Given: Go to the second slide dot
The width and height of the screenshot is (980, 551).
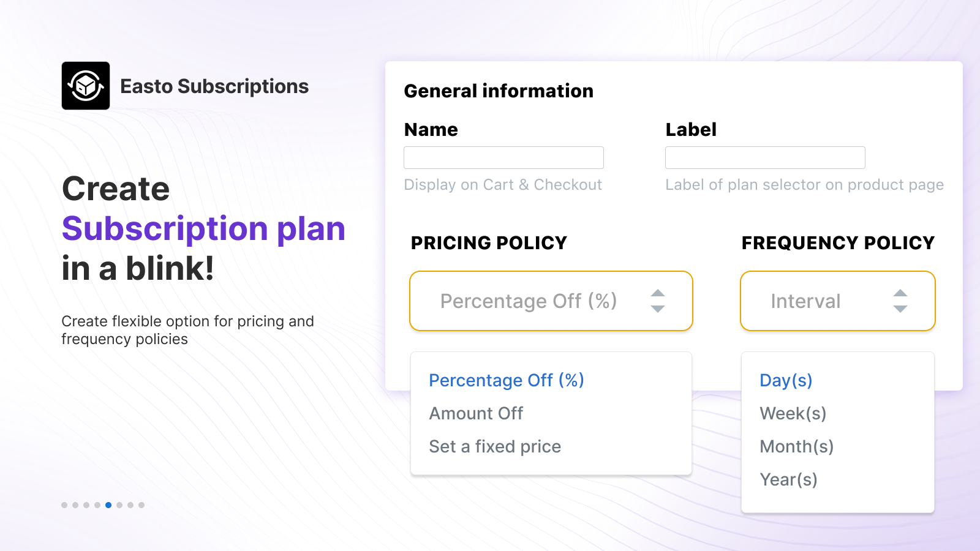Looking at the screenshot, I should [x=75, y=505].
